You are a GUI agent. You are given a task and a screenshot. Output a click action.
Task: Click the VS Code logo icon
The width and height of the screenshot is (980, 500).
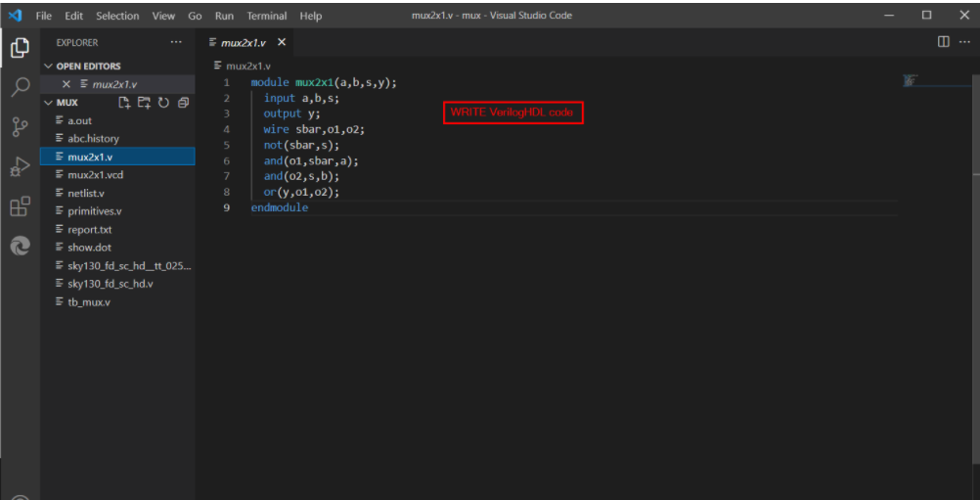(x=16, y=16)
